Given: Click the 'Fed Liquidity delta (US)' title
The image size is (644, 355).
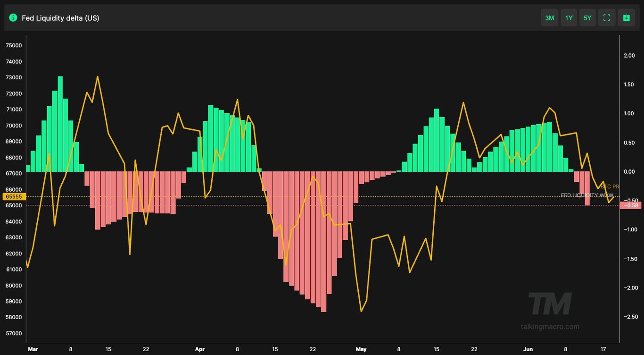Looking at the screenshot, I should pyautogui.click(x=60, y=18).
